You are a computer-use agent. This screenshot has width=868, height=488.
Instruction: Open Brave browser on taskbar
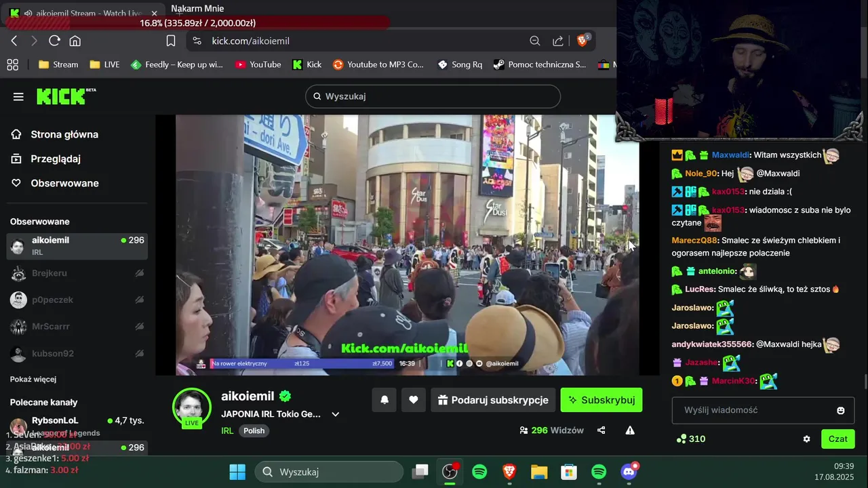click(509, 472)
